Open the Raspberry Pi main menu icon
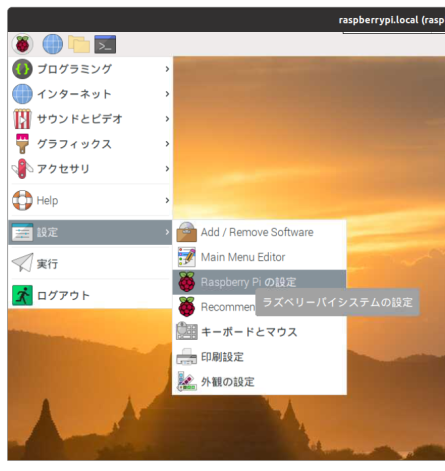 (22, 44)
